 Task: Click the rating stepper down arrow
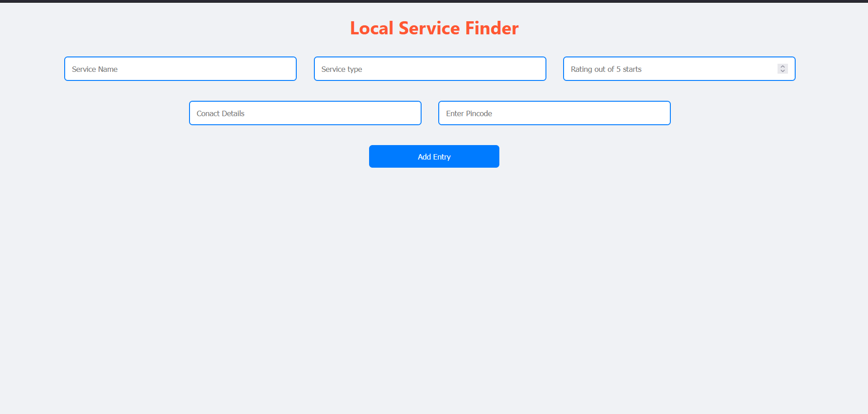783,71
